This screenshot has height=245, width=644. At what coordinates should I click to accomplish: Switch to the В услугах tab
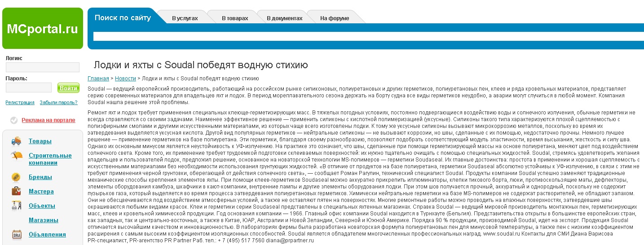tap(185, 18)
